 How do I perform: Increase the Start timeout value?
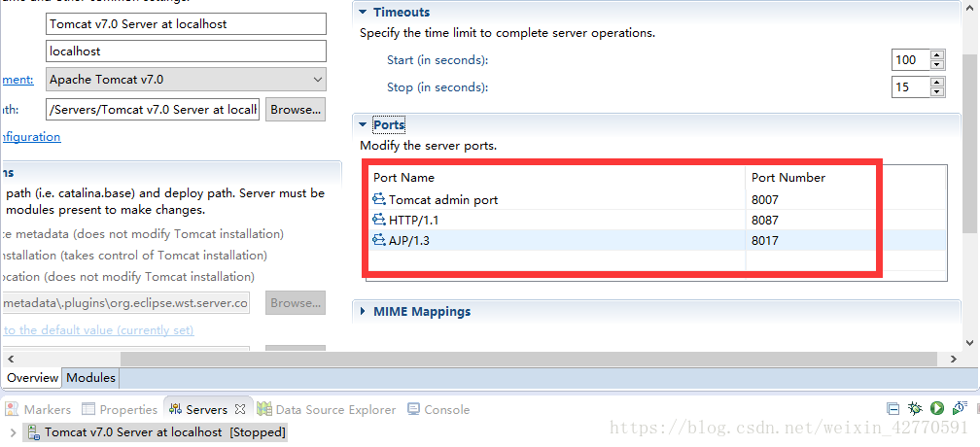(x=936, y=55)
